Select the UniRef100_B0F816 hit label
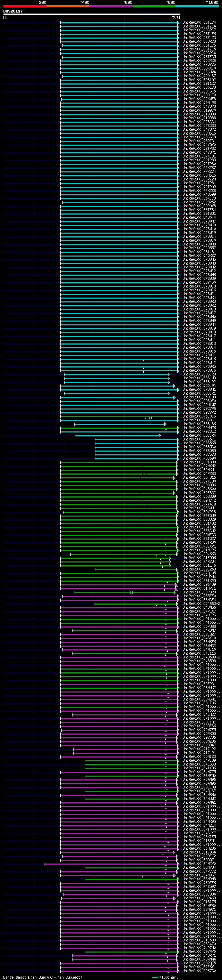The image size is (222, 980). pyautogui.click(x=199, y=477)
